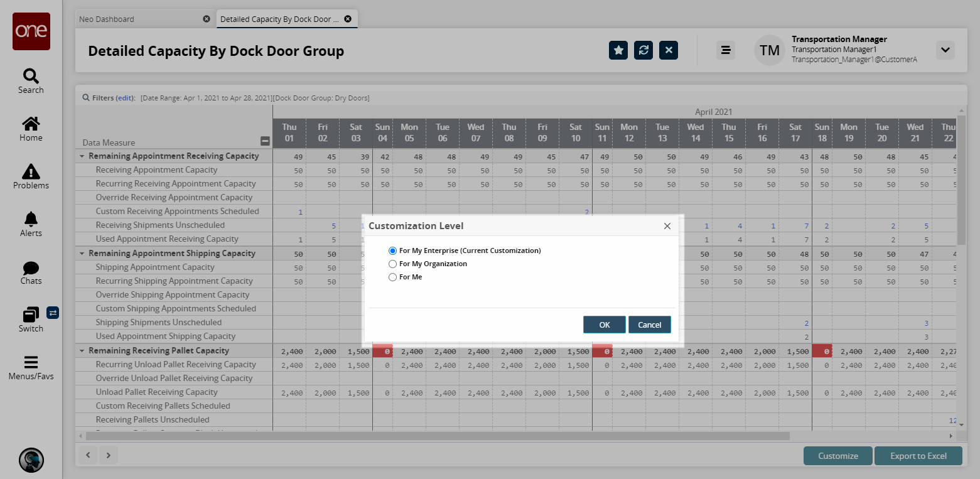This screenshot has width=980, height=479.
Task: Click the Switch windows icon
Action: (31, 315)
